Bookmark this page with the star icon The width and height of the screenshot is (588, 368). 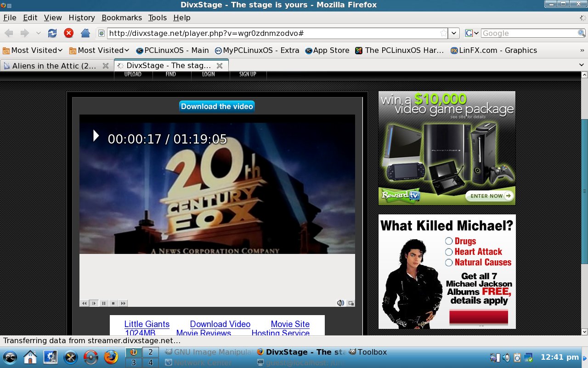click(443, 33)
